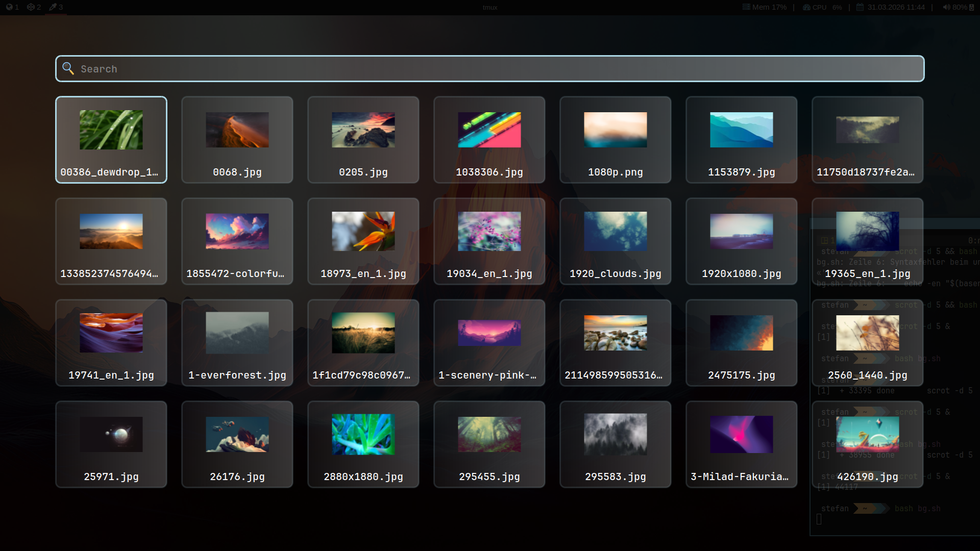Screen dimensions: 980x551
Task: Select the 3-Milad-Fakuria wallpaper entry
Action: point(742,444)
